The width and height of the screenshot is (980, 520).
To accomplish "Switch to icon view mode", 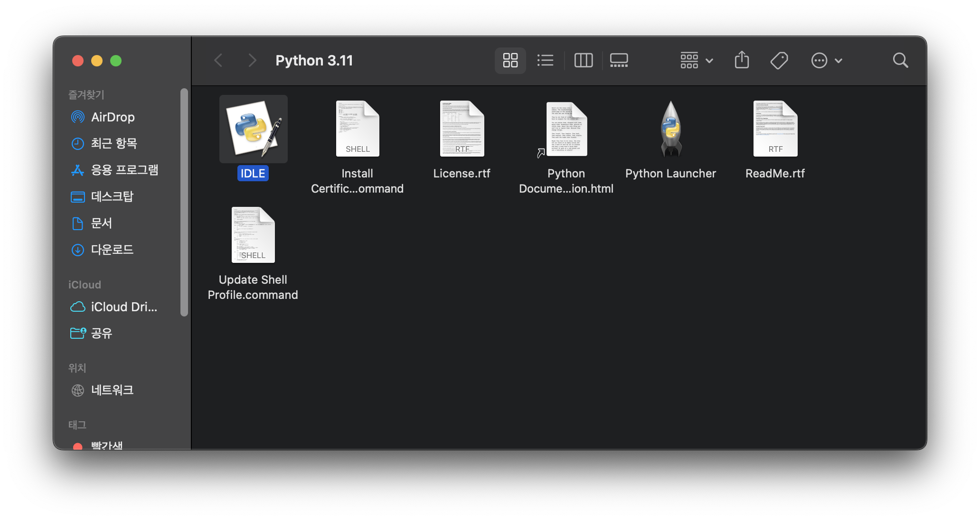I will pyautogui.click(x=510, y=60).
